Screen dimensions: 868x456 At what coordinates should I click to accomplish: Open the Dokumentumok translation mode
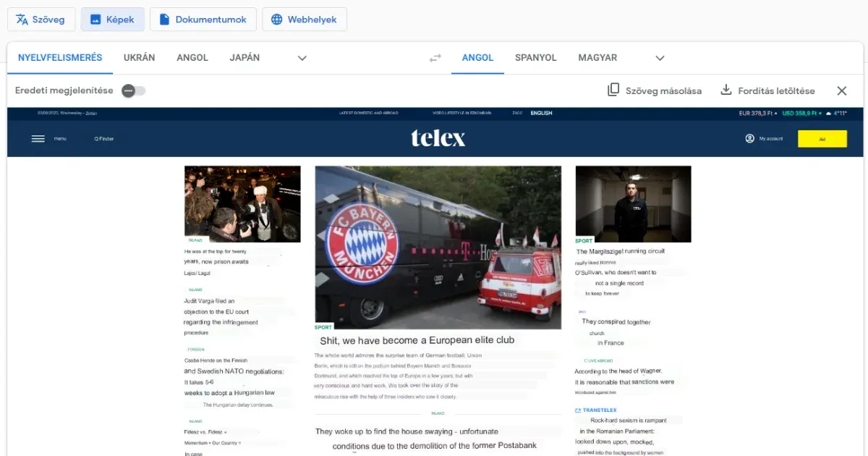click(203, 20)
